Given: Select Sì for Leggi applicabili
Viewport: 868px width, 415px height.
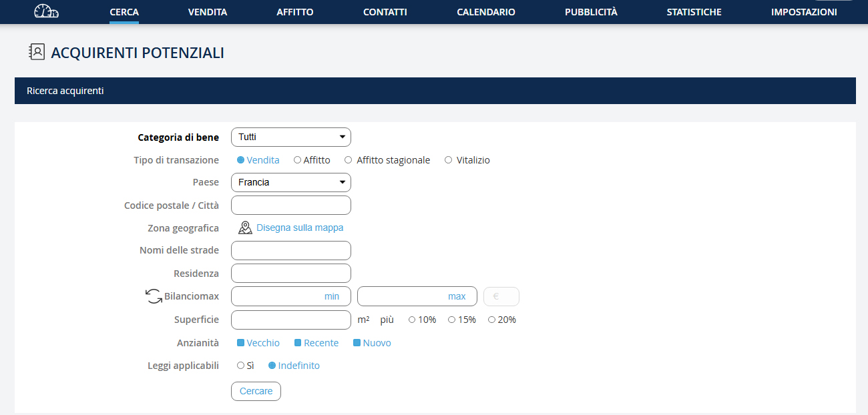Looking at the screenshot, I should pos(241,366).
